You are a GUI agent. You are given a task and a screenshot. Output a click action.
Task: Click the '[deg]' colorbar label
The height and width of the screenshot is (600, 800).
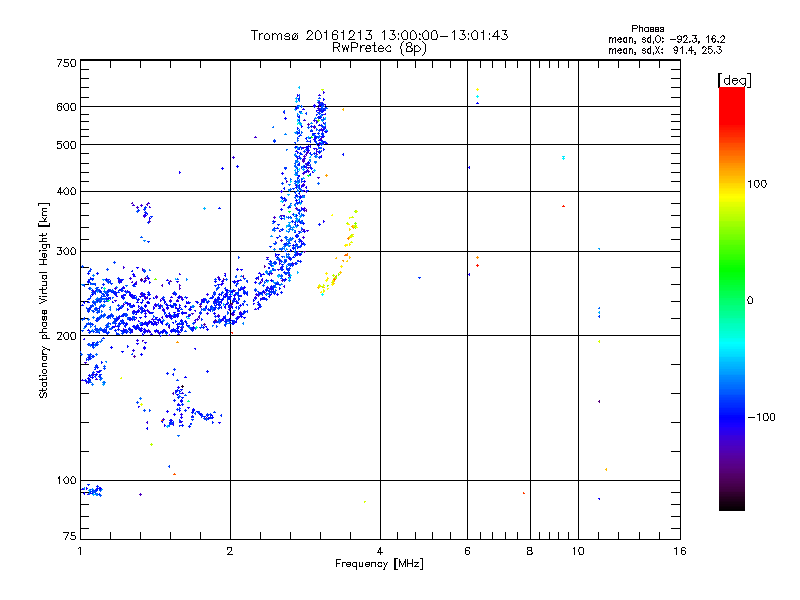(x=734, y=80)
